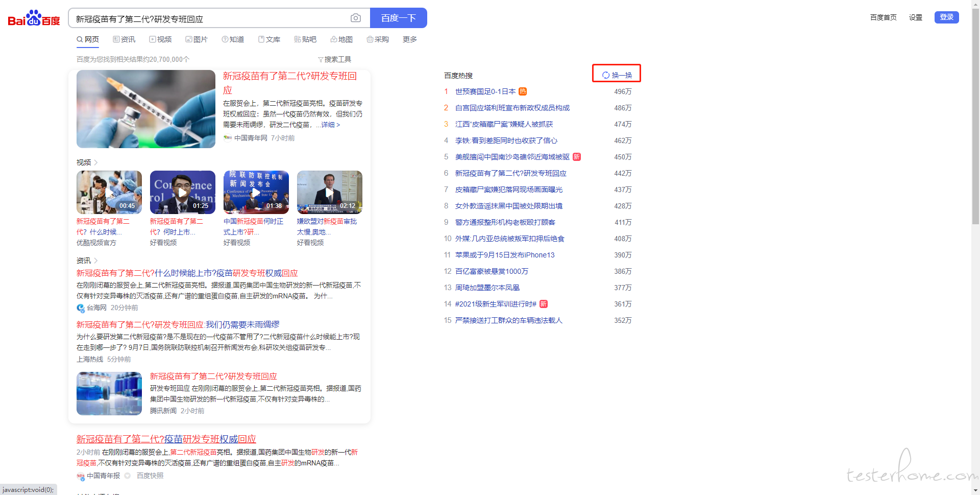
Task: Click the camera image search icon
Action: [x=356, y=18]
